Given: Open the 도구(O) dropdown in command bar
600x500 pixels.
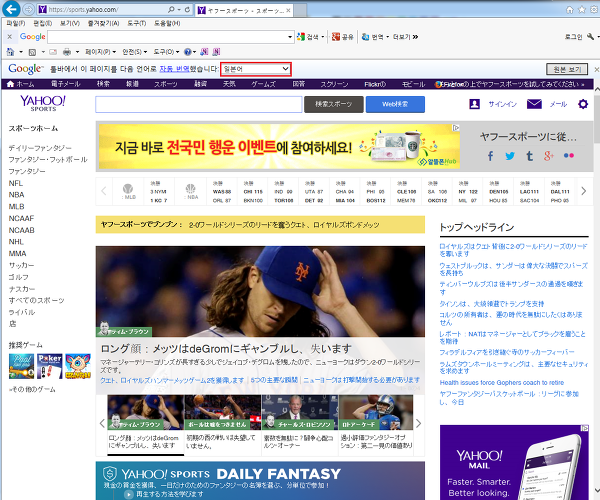Looking at the screenshot, I should pyautogui.click(x=166, y=52).
